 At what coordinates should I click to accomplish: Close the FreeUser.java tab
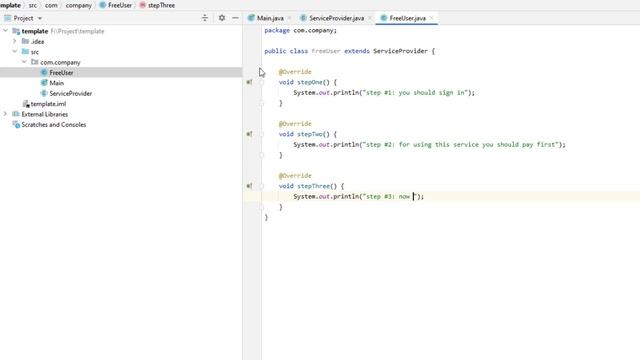[431, 18]
